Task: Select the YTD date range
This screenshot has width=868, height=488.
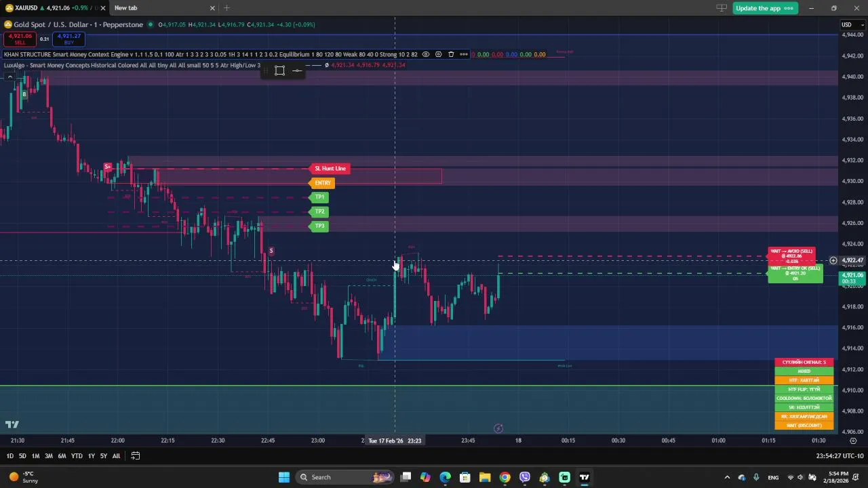Action: coord(77,456)
